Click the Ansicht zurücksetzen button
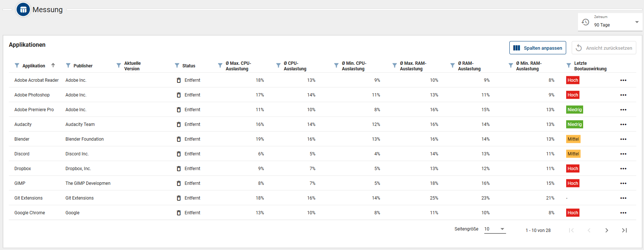 [604, 48]
